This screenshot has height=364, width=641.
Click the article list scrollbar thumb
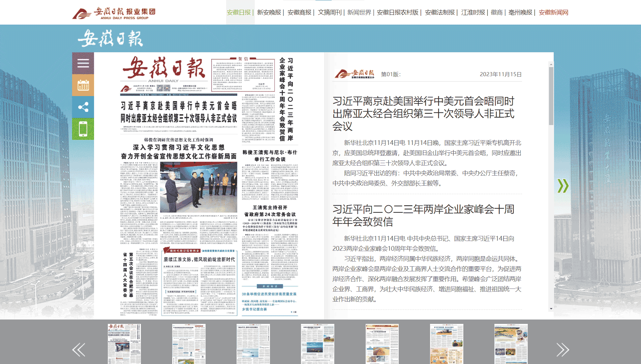pos(551,96)
